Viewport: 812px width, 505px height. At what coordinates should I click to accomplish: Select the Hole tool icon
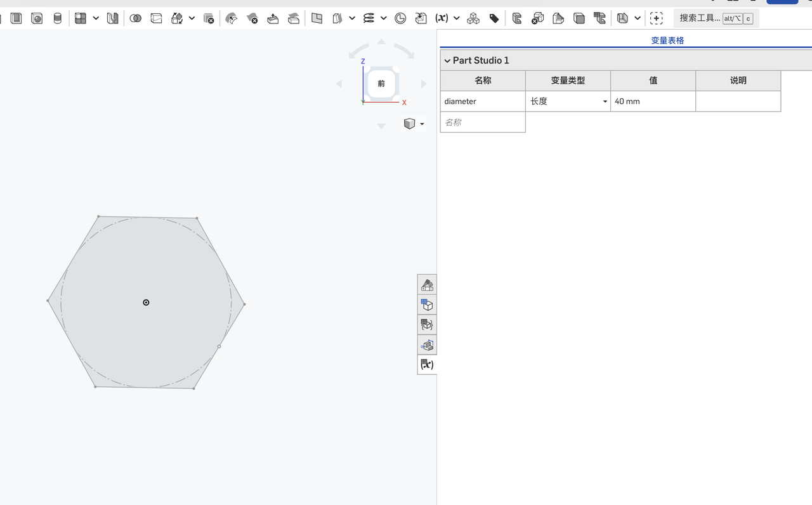pyautogui.click(x=37, y=18)
